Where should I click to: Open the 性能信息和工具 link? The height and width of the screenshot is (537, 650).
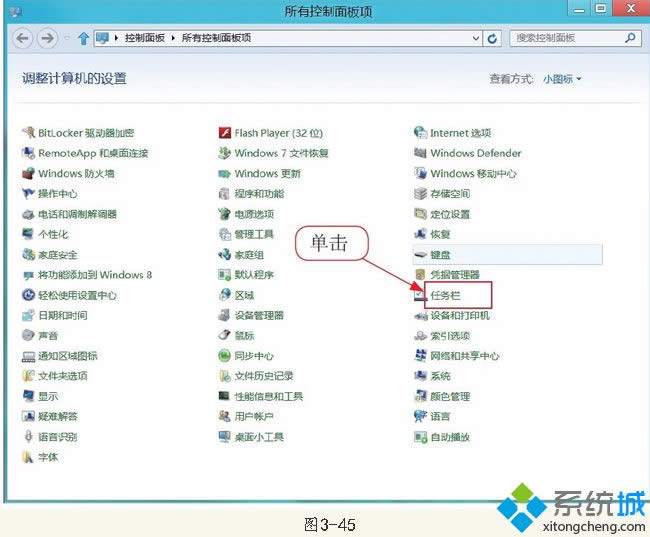click(x=269, y=396)
